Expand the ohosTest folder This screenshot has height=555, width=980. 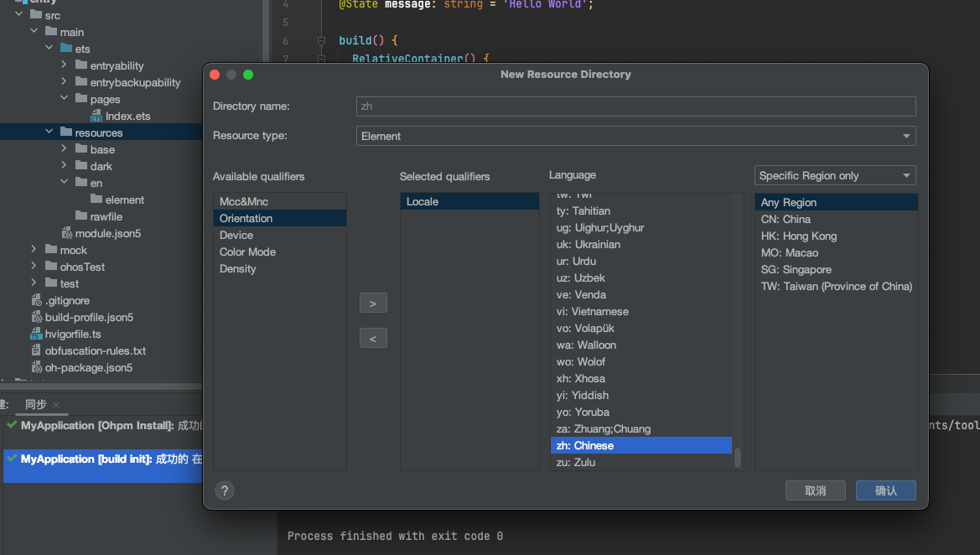34,266
